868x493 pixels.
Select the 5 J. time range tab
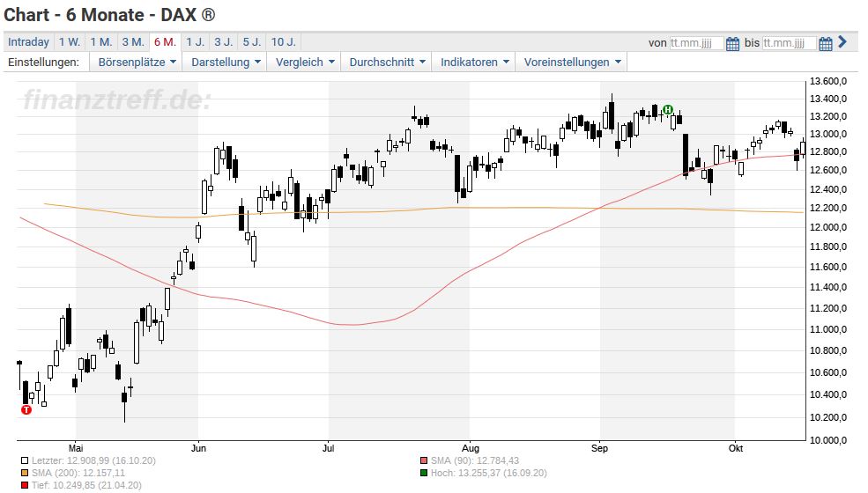coord(252,42)
